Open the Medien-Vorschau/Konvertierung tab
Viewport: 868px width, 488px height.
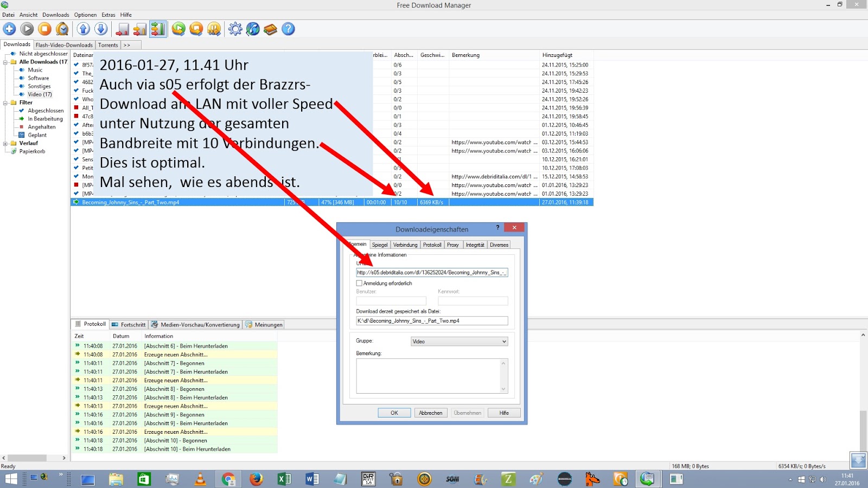195,325
